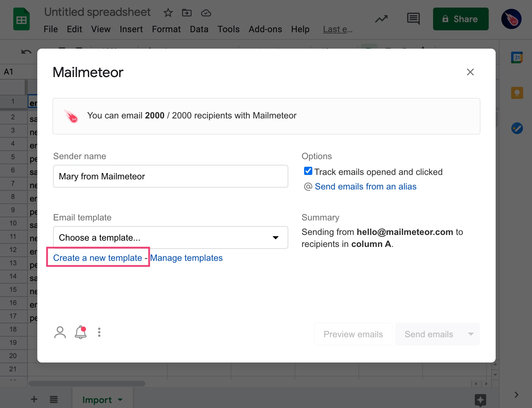Click Send emails from an alias
This screenshot has height=408, width=532.
coord(365,186)
